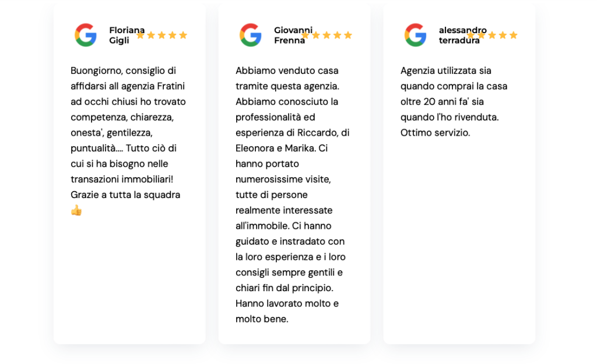Select the last star of Giovanni Frenna's rating
Viewport: 597px width, 364px height.
click(348, 35)
